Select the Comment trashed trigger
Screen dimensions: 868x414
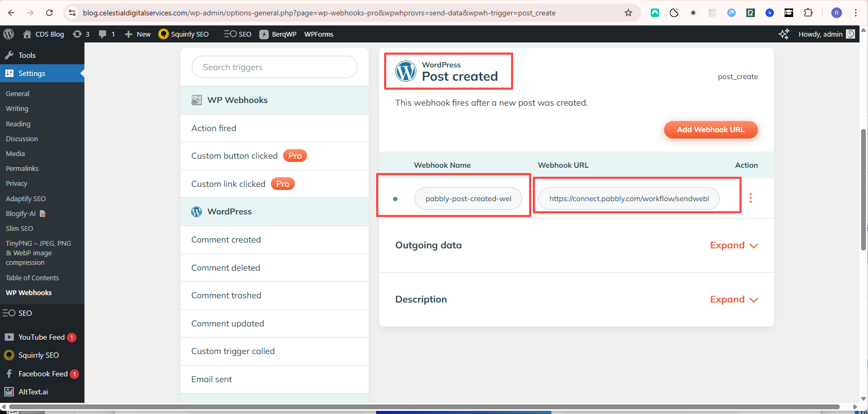tap(275, 296)
